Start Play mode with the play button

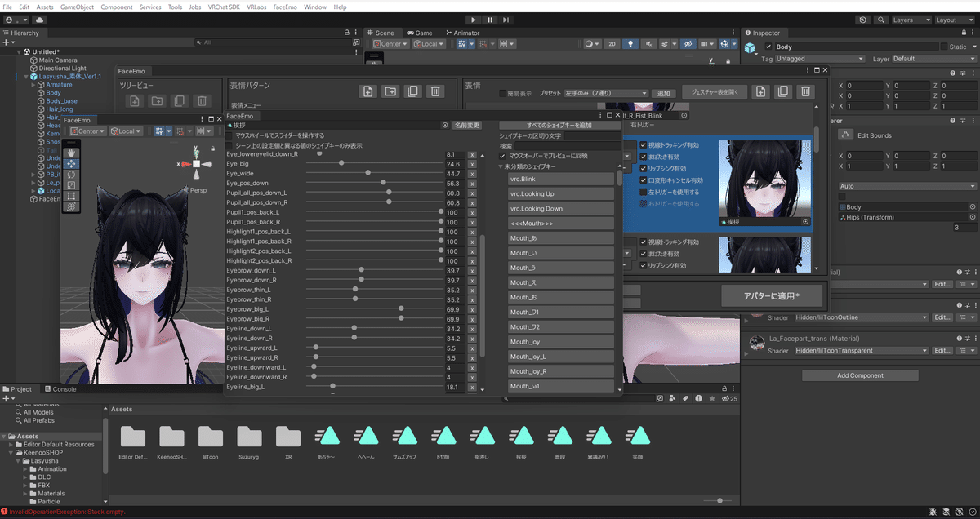point(474,20)
